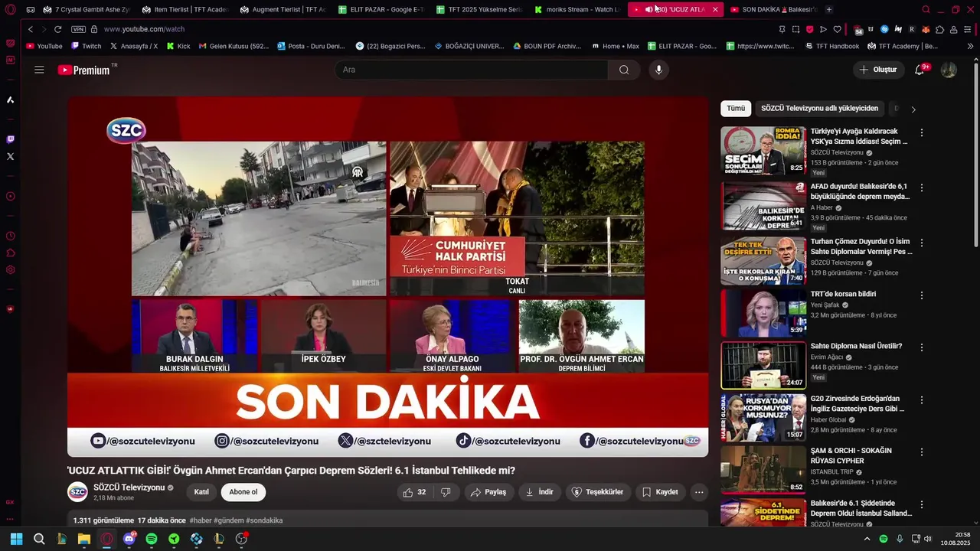Open options for Turhan Çömez Duyurdu video
The image size is (980, 551).
tap(922, 243)
